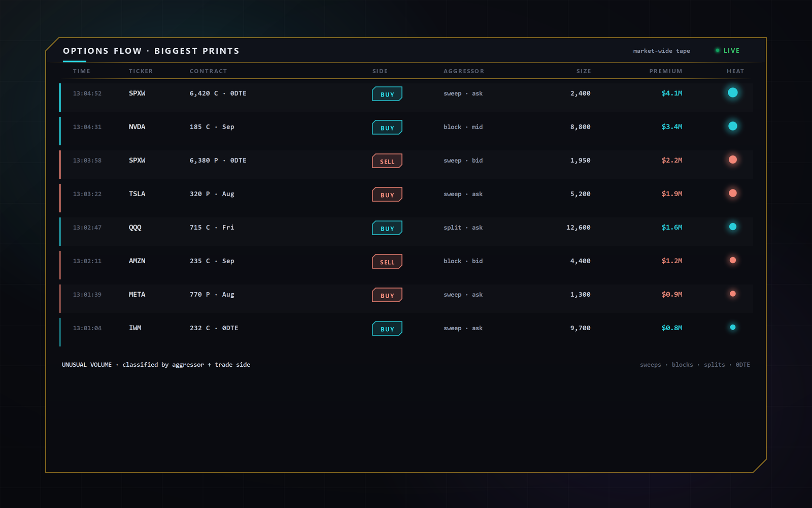Viewport: 812px width, 508px height.
Task: Click the heat dot in the IWM row
Action: (x=733, y=327)
